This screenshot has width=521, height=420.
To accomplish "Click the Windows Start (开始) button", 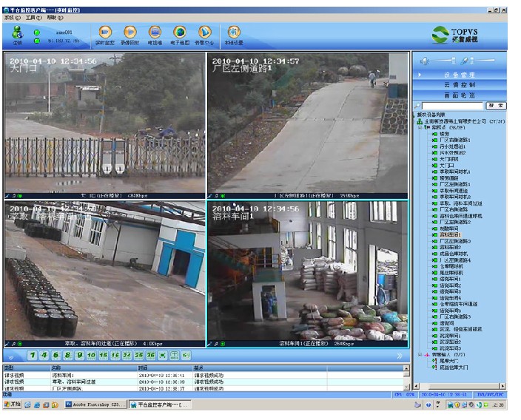I will click(x=12, y=405).
